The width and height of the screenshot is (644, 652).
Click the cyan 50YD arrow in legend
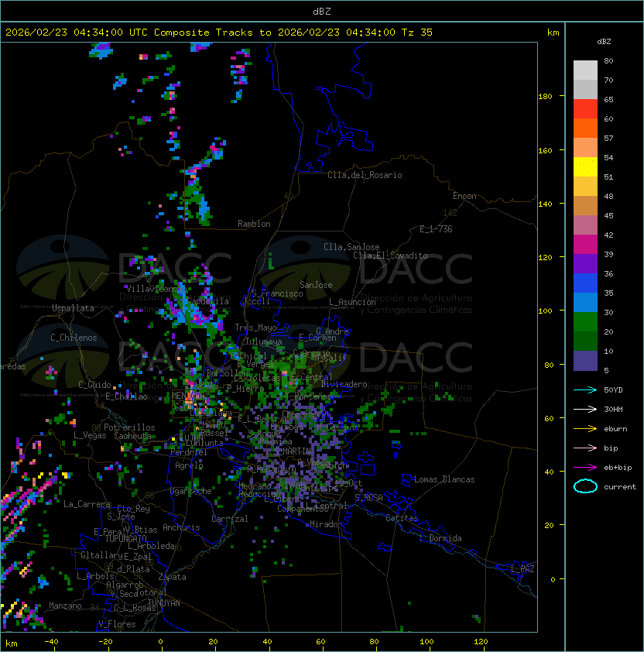(x=585, y=390)
